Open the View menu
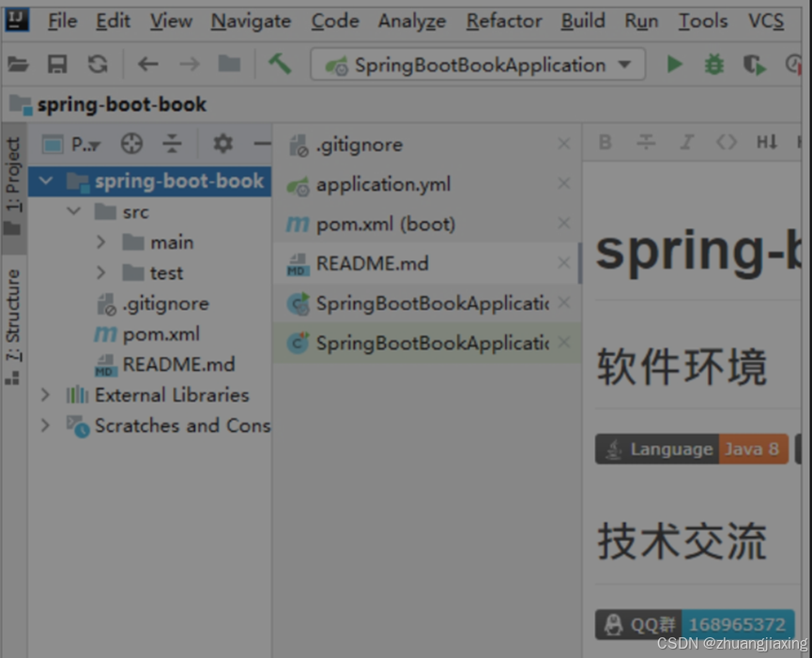This screenshot has width=812, height=658. [171, 22]
